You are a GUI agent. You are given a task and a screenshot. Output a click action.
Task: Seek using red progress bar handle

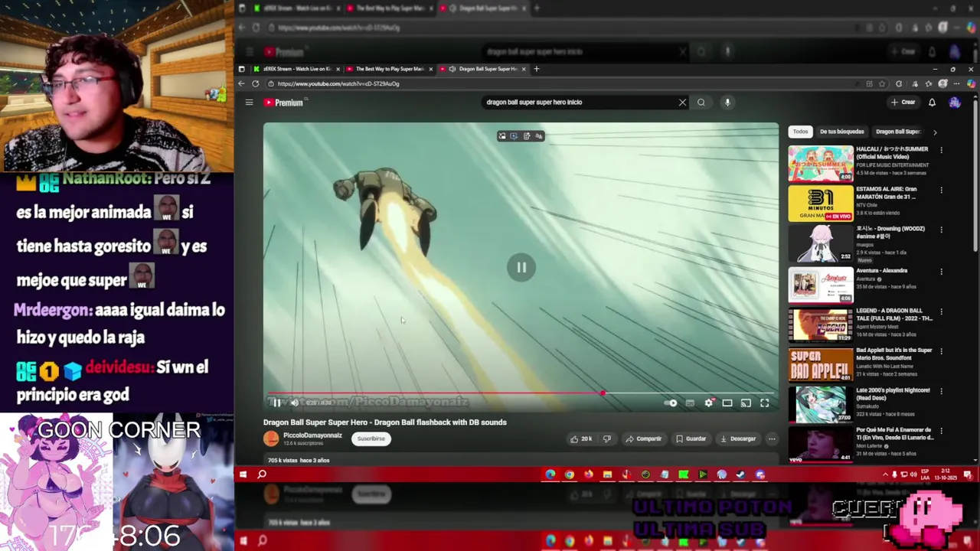click(x=603, y=393)
